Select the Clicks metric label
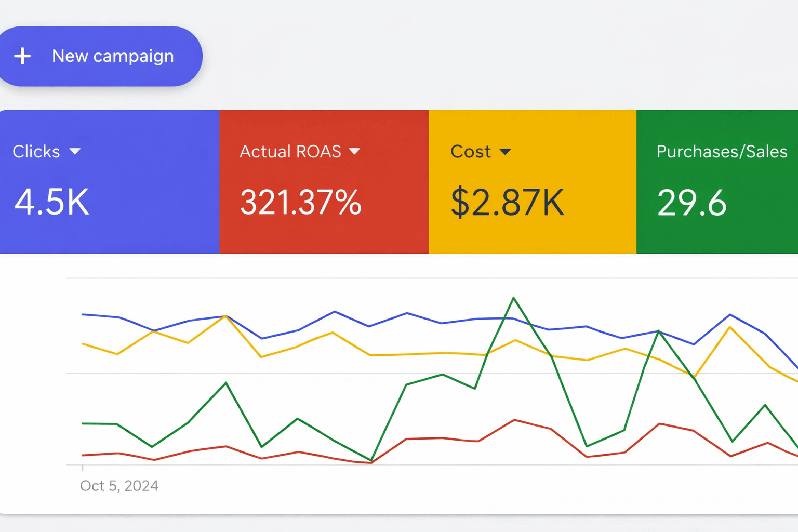798x532 pixels. pyautogui.click(x=36, y=152)
